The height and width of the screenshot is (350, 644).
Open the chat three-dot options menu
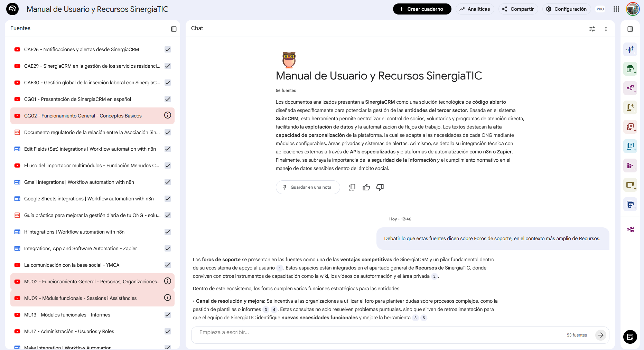point(606,29)
